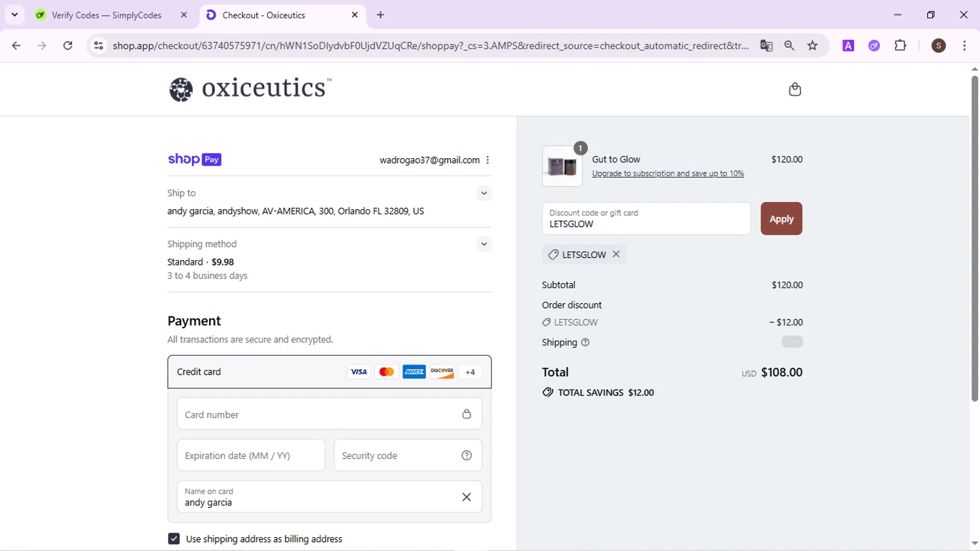
Task: Click the Gut to Glow product thumbnail
Action: coord(562,167)
